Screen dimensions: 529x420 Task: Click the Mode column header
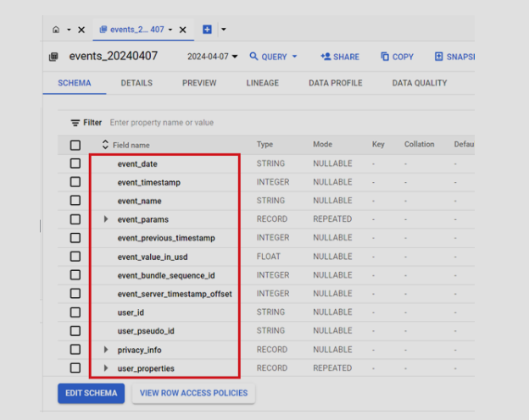point(322,144)
